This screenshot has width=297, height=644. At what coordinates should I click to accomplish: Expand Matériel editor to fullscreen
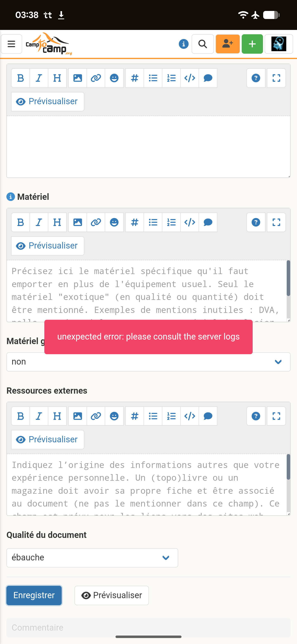(x=276, y=222)
